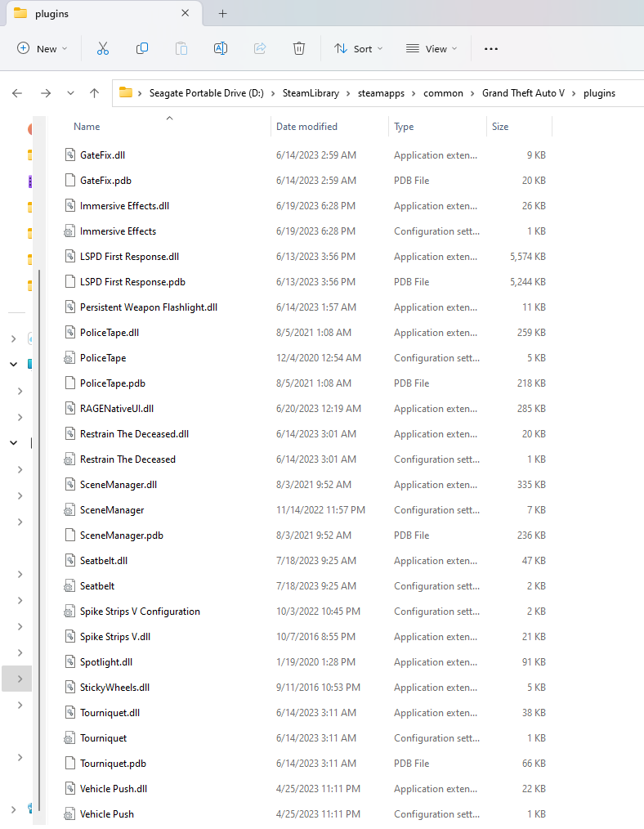The width and height of the screenshot is (644, 829).
Task: Expand chevron after common breadcrumb
Action: 472,93
